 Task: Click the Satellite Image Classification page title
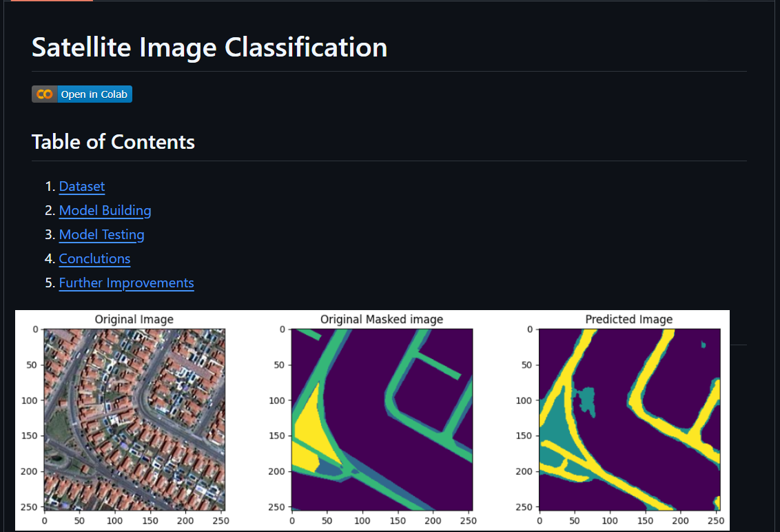pyautogui.click(x=209, y=47)
